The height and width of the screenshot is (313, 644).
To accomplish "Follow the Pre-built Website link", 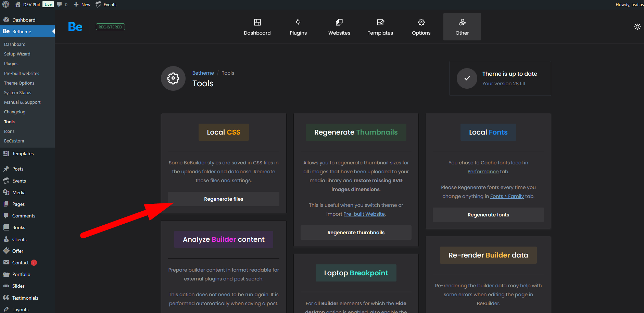I will pos(364,214).
